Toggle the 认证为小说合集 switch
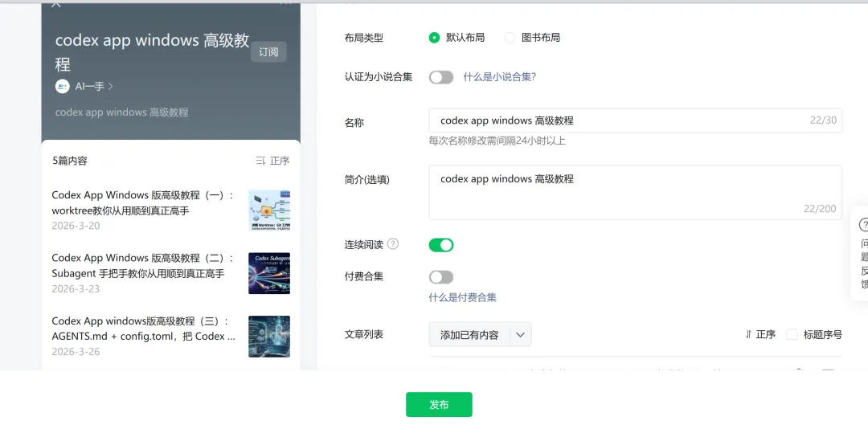 [441, 77]
